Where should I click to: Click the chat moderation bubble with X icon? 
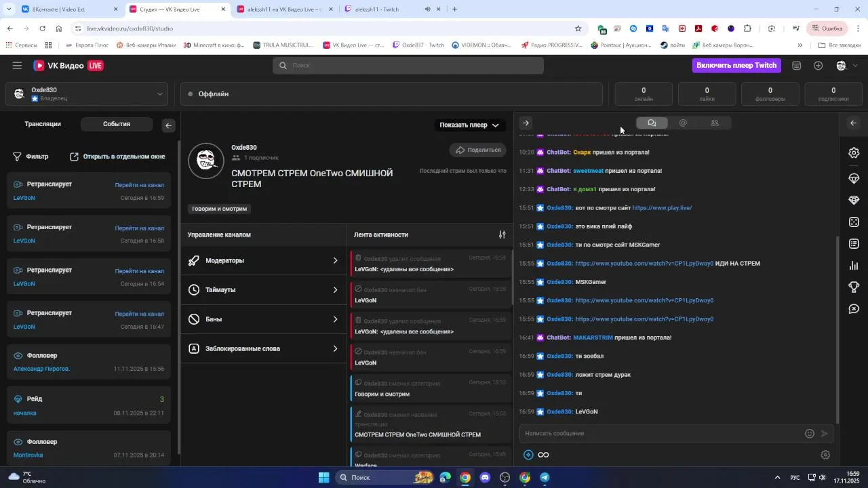pos(854,309)
